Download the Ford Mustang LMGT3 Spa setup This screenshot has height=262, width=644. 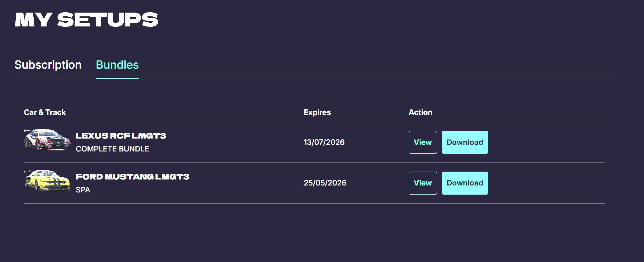(x=465, y=183)
